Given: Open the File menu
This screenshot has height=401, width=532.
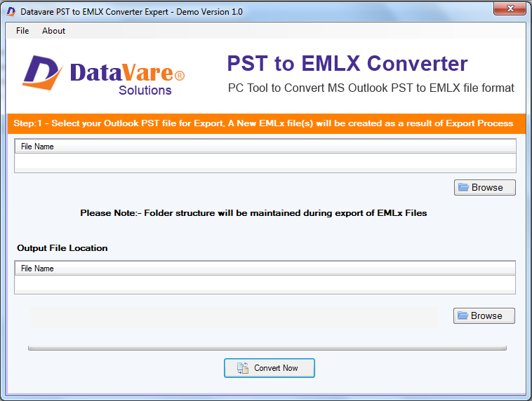Looking at the screenshot, I should tap(22, 31).
